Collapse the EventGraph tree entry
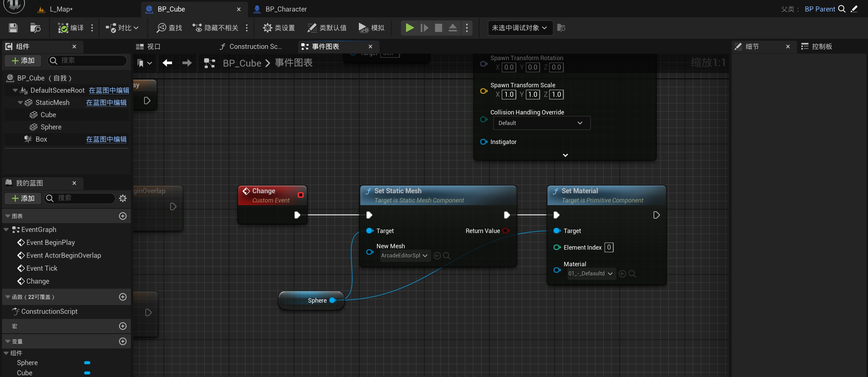The height and width of the screenshot is (377, 868). pyautogui.click(x=6, y=230)
